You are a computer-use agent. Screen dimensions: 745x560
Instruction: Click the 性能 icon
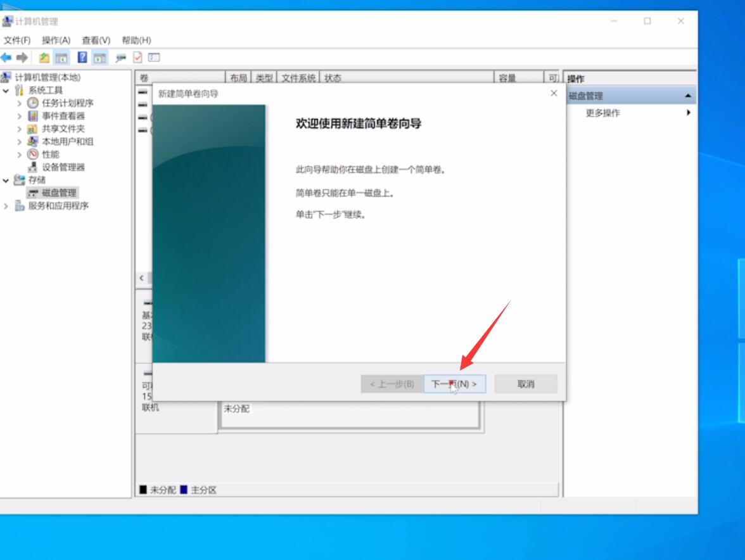[33, 154]
